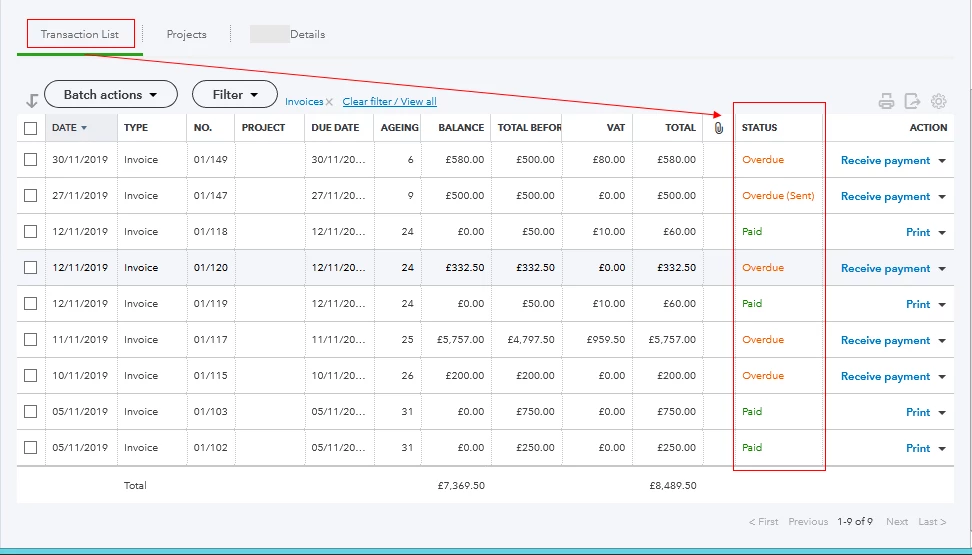972x555 pixels.
Task: Receive payment for invoice 01/149
Action: [x=885, y=161]
